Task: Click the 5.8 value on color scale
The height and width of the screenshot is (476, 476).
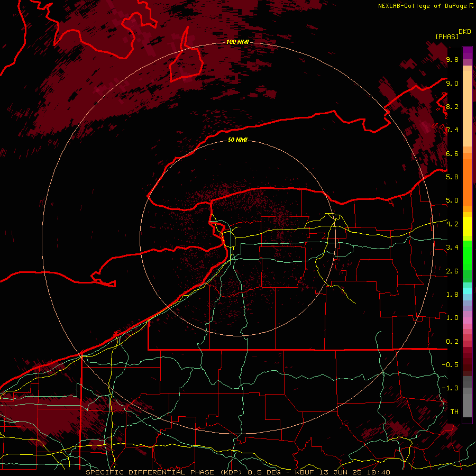Action: 452,177
